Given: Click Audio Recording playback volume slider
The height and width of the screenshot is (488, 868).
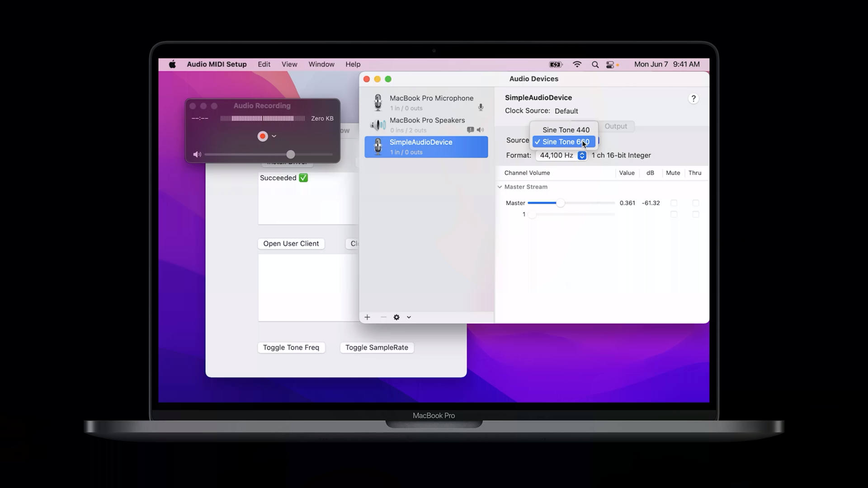Looking at the screenshot, I should 269,155.
